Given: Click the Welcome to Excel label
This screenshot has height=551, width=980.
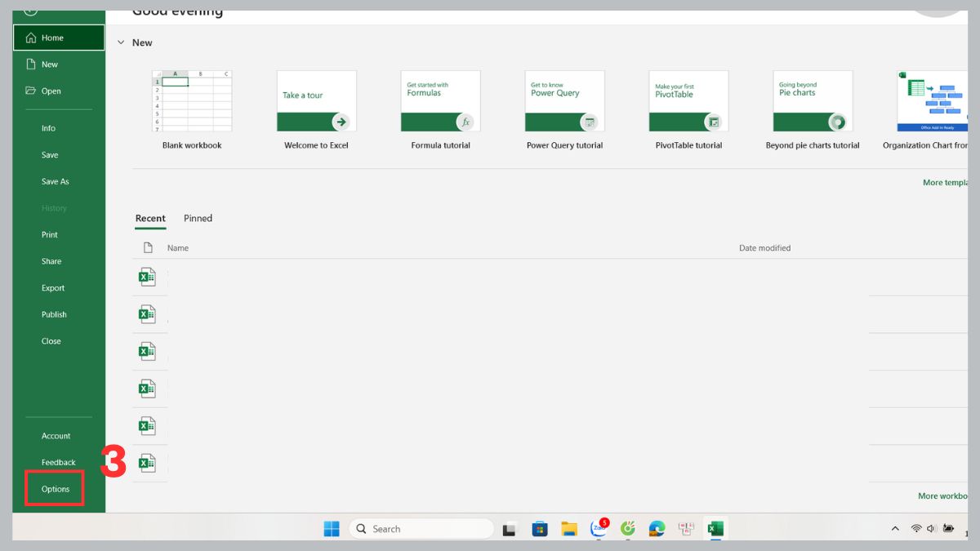Looking at the screenshot, I should 316,145.
